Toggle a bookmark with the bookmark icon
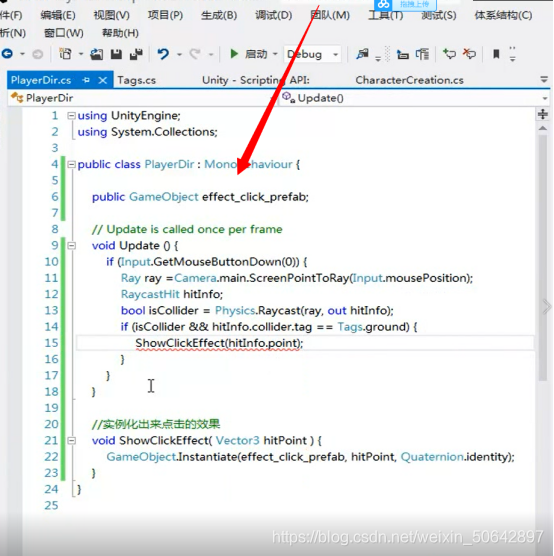 coord(496,54)
